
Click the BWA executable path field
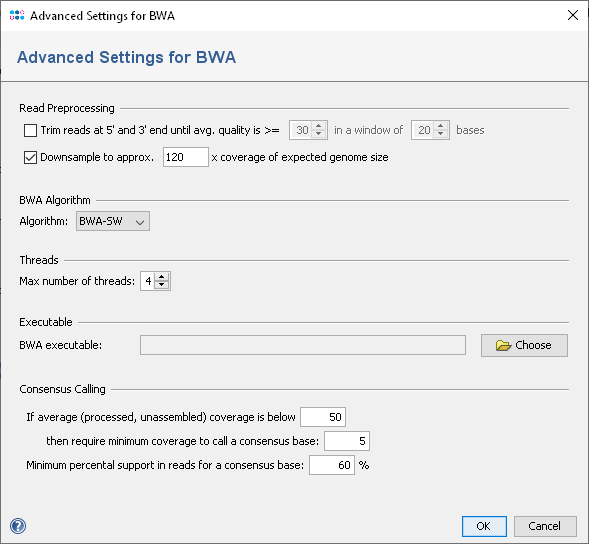(303, 345)
